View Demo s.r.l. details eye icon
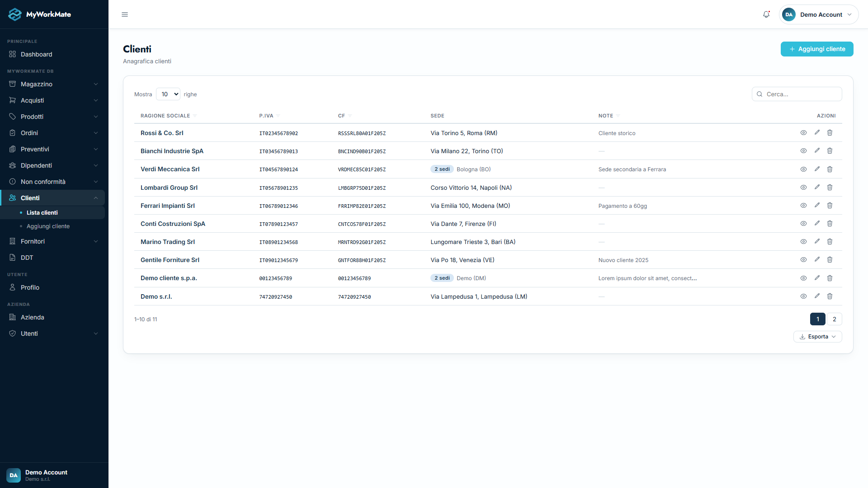Image resolution: width=868 pixels, height=488 pixels. [803, 296]
